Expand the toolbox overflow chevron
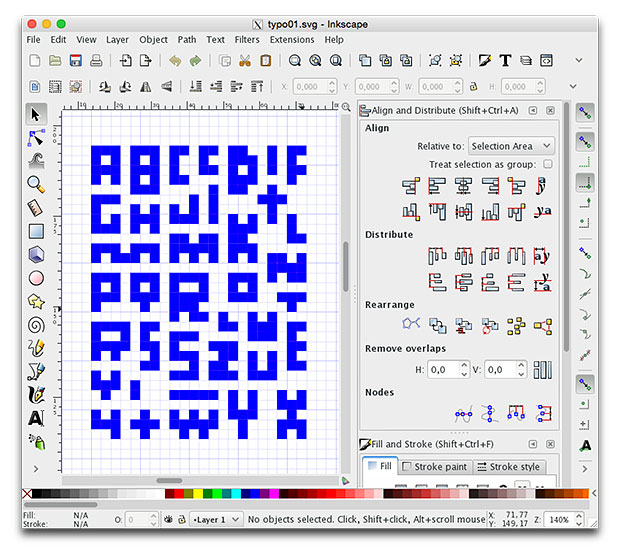This screenshot has width=620, height=556. coord(36,469)
